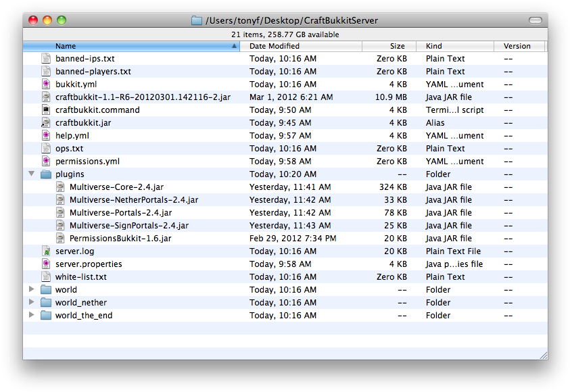Expand the world_nether folder triangle
570x392 pixels.
(x=32, y=302)
